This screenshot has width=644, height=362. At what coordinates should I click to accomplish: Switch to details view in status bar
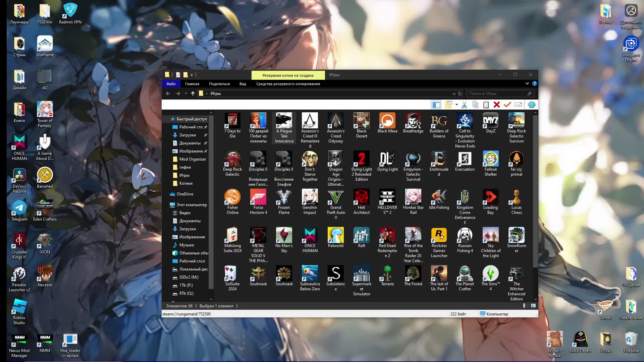coord(526,306)
